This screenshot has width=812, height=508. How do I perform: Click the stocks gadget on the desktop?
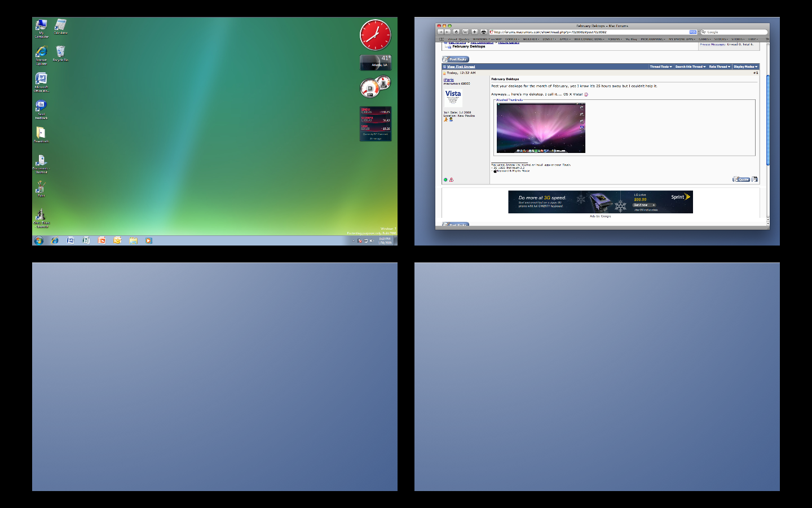click(376, 124)
